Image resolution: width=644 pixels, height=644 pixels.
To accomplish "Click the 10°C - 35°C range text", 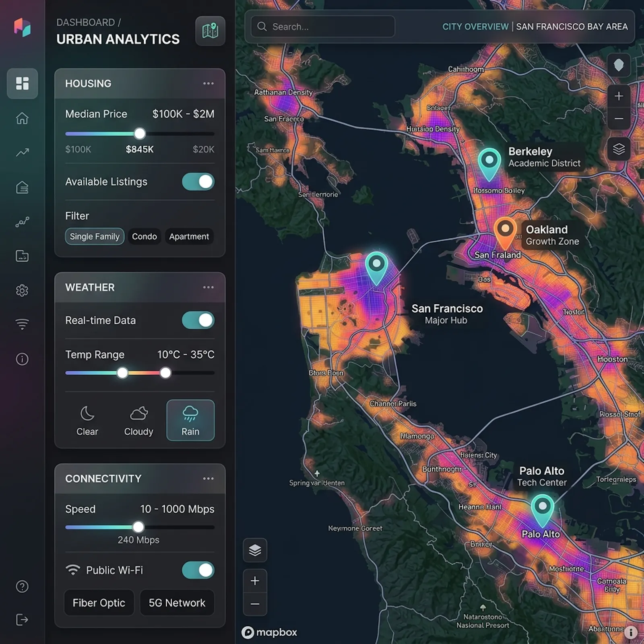I will tap(186, 355).
